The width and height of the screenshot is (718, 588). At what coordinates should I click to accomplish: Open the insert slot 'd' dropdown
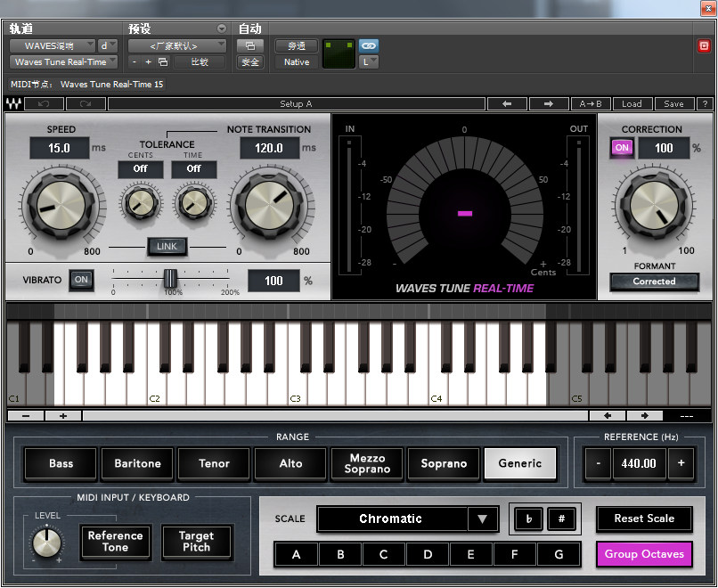108,45
